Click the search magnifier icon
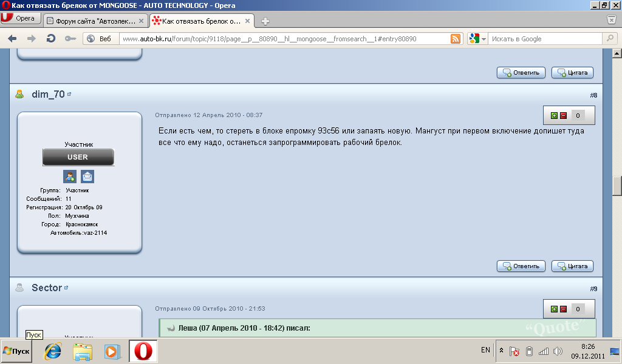The image size is (622, 364). [610, 38]
